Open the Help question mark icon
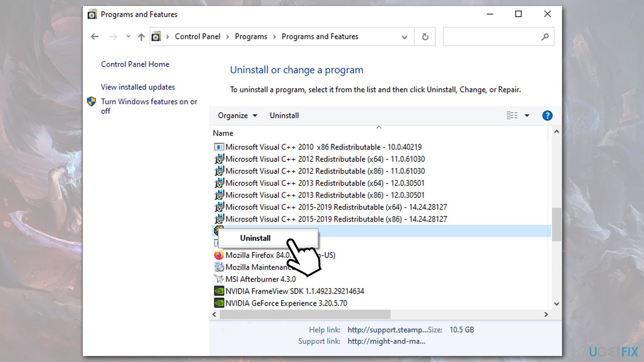Viewport: 644px width, 362px height. coord(547,115)
